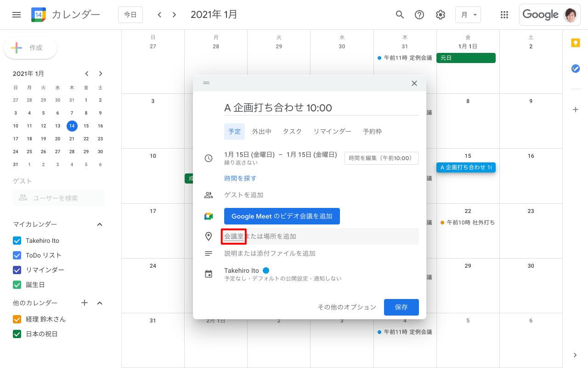The image size is (588, 368).
Task: Click the ユーザーを検索 search box
Action: point(59,198)
